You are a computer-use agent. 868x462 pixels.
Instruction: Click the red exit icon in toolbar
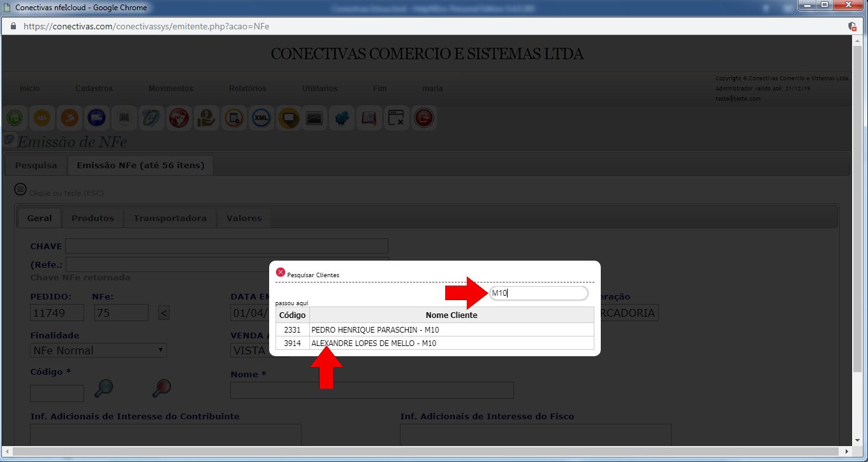tap(423, 118)
